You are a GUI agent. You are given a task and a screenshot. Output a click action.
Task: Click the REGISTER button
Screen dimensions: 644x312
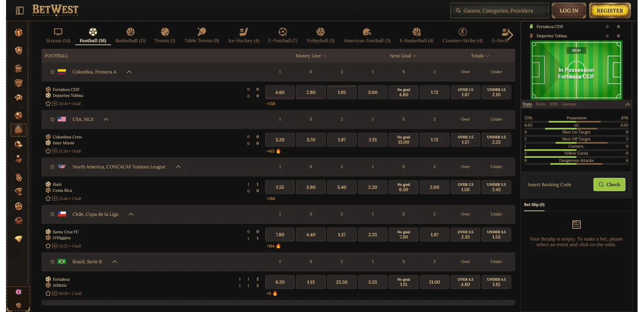(610, 11)
